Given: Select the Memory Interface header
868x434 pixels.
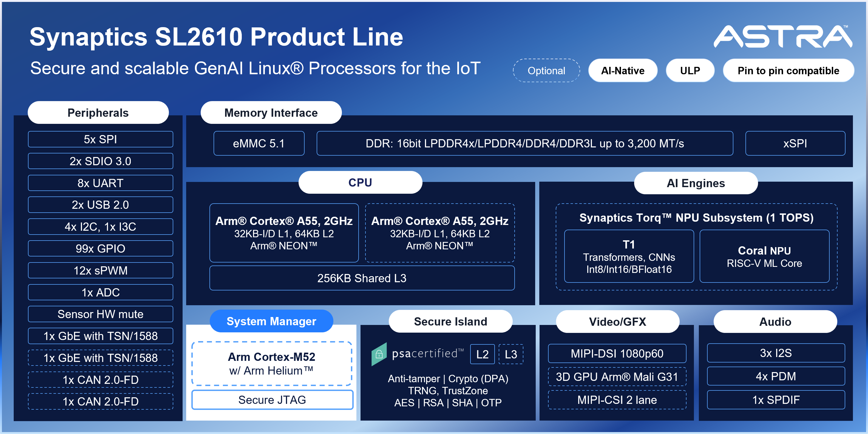Looking at the screenshot, I should click(271, 113).
